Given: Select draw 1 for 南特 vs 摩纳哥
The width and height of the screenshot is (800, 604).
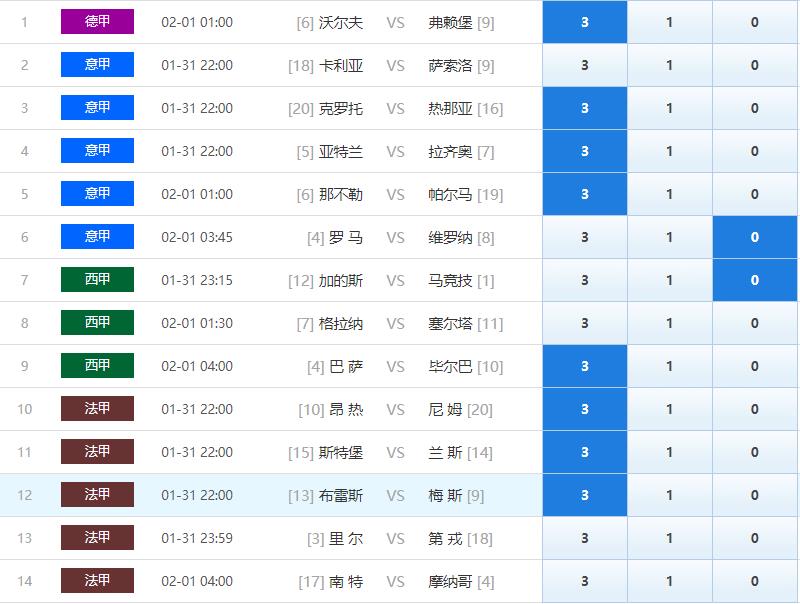Looking at the screenshot, I should [x=670, y=581].
